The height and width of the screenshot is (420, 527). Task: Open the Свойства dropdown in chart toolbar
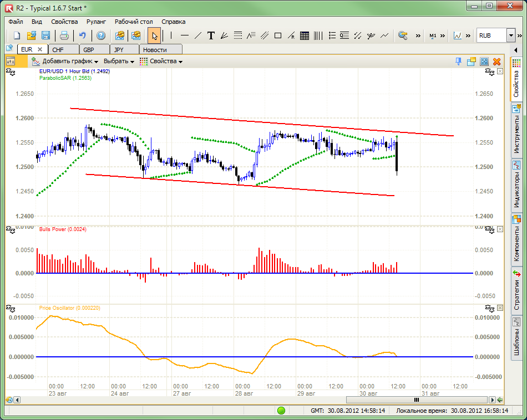(161, 61)
